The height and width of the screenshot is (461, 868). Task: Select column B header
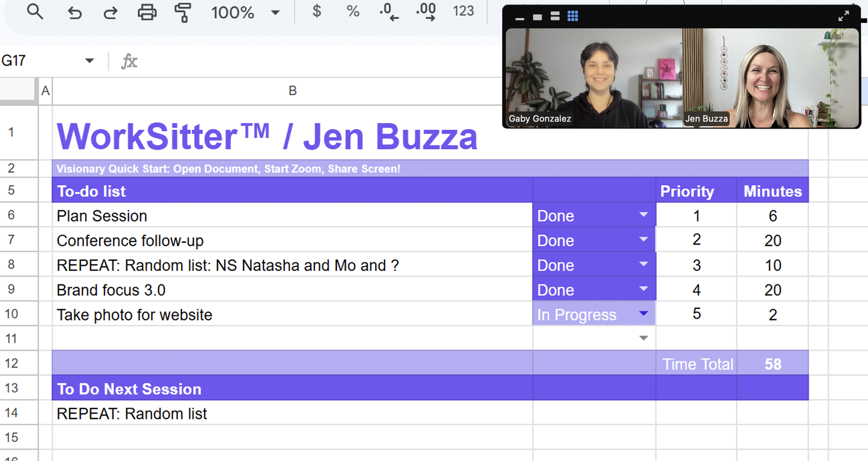coord(292,91)
